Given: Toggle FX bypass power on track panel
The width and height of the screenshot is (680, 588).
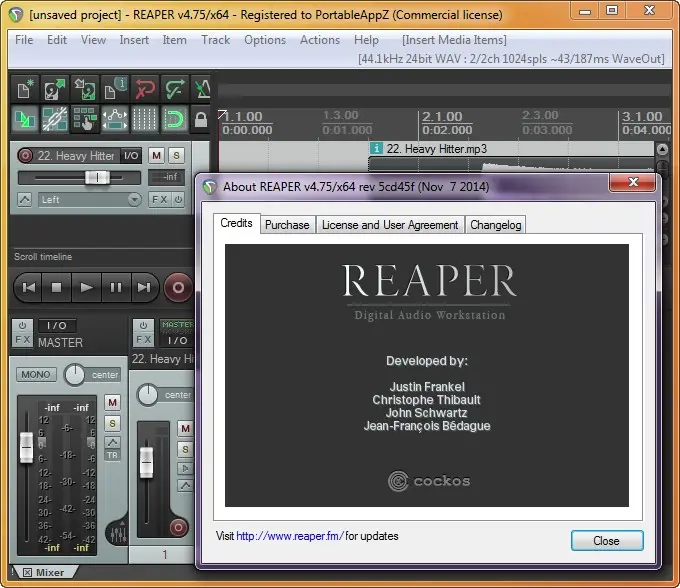Looking at the screenshot, I should click(x=178, y=200).
